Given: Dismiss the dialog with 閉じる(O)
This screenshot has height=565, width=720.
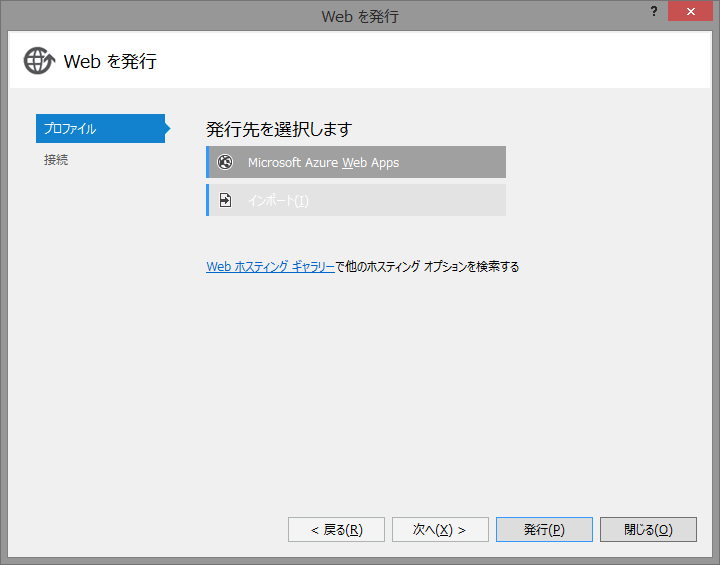Looking at the screenshot, I should tap(648, 530).
